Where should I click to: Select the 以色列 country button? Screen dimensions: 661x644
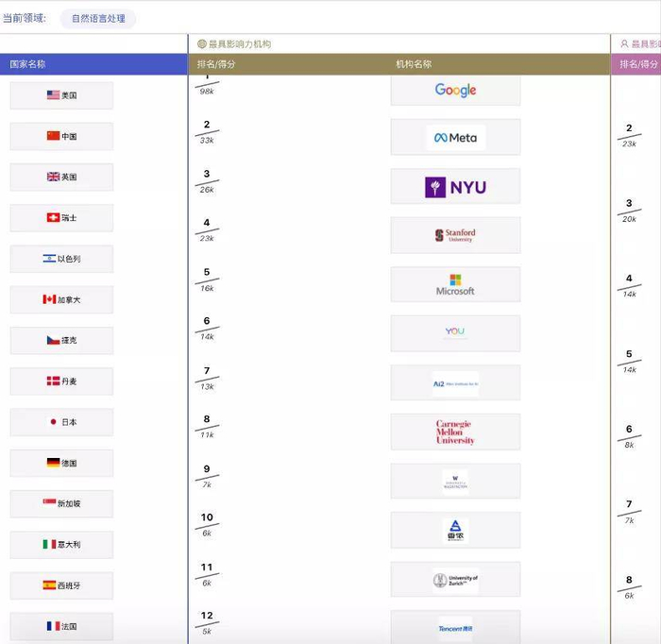tap(61, 259)
